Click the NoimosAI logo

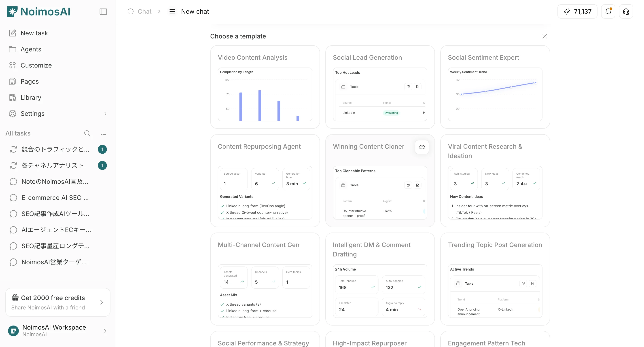point(39,11)
